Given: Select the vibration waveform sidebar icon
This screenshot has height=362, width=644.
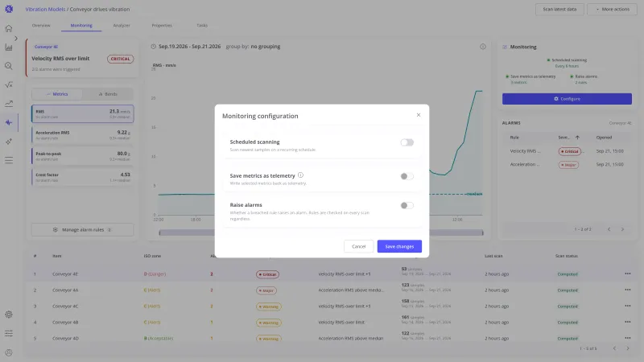Looking at the screenshot, I should pos(9,122).
